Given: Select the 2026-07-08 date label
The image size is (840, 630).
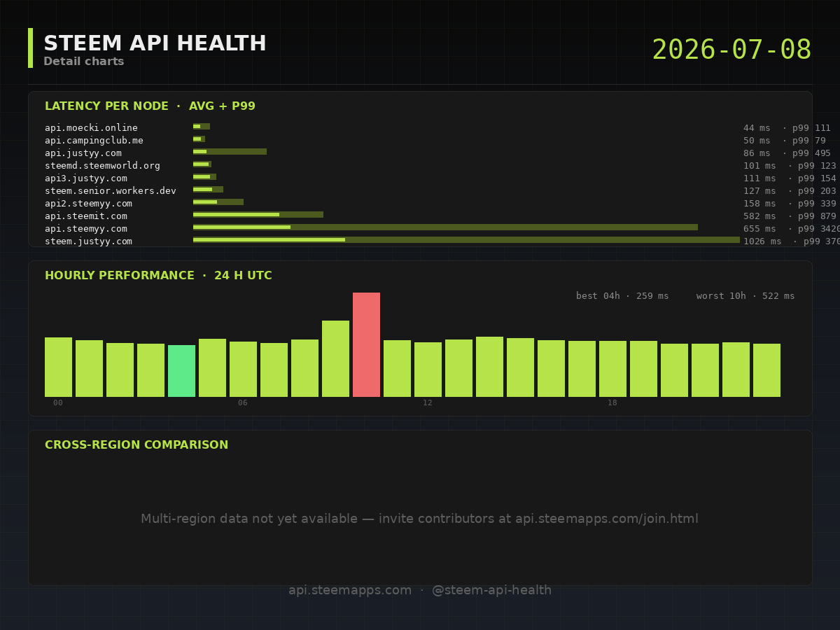Looking at the screenshot, I should [731, 50].
